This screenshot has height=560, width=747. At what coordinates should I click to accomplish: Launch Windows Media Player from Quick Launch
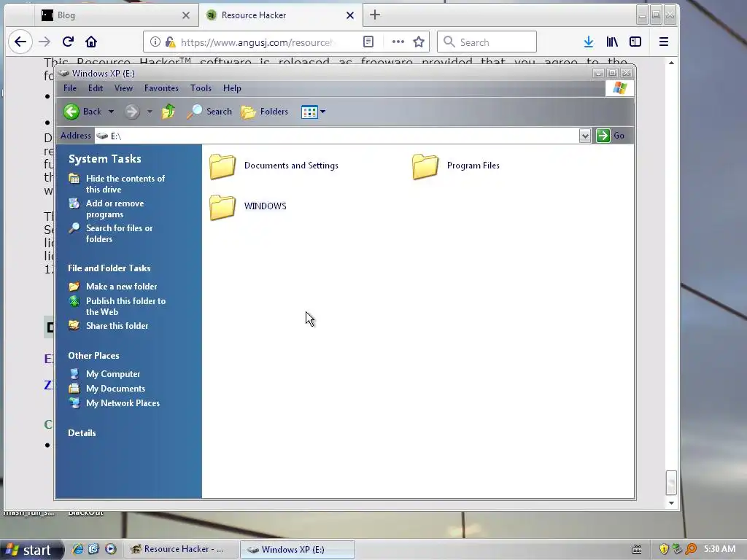click(x=111, y=549)
